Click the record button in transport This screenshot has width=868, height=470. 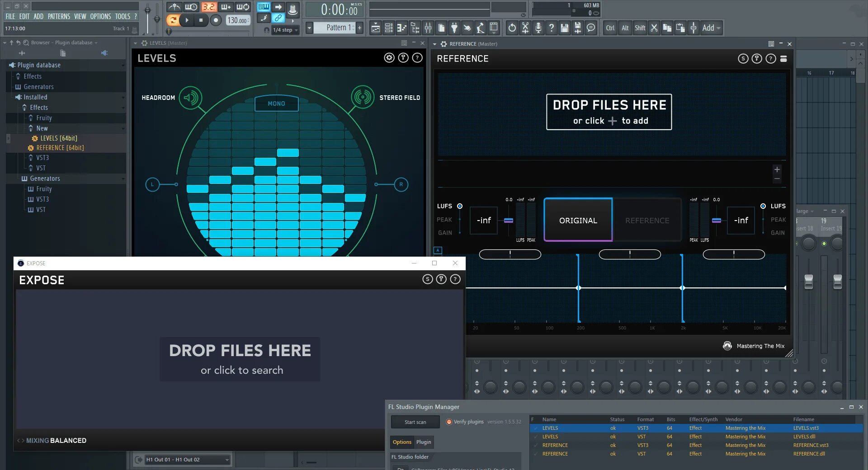pos(216,20)
